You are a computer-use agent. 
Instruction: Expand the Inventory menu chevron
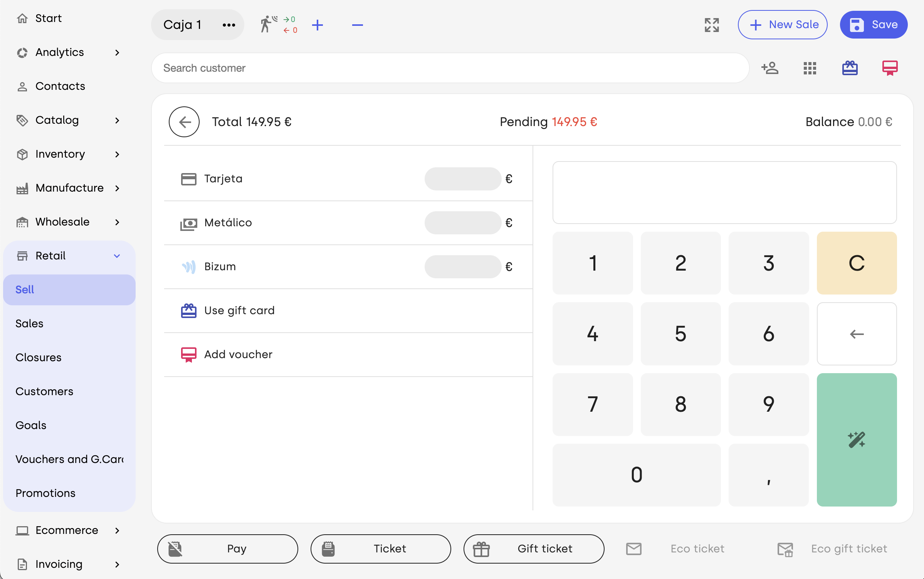coord(117,154)
